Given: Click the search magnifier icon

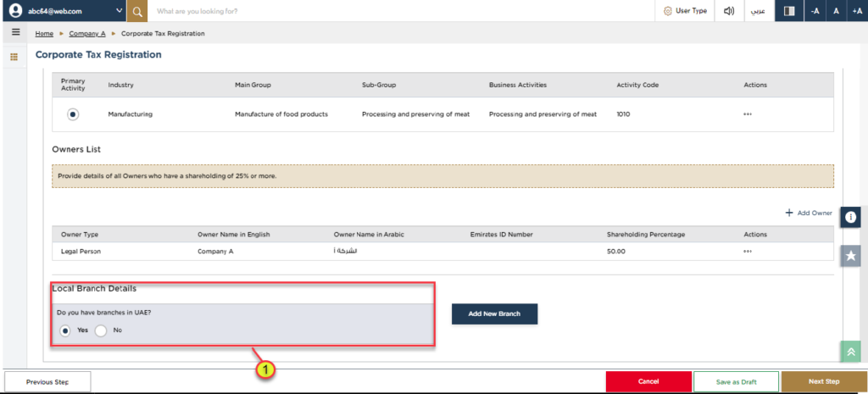Looking at the screenshot, I should click(x=136, y=10).
